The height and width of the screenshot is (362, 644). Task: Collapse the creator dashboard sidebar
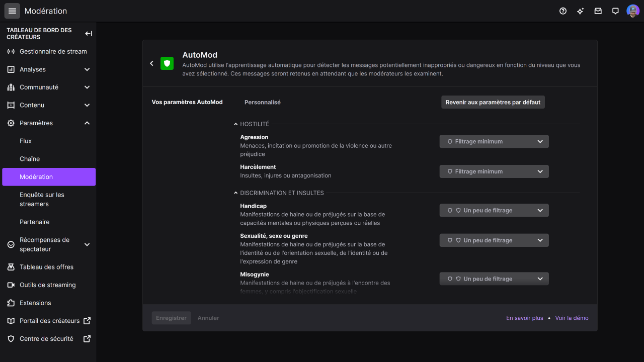(89, 34)
